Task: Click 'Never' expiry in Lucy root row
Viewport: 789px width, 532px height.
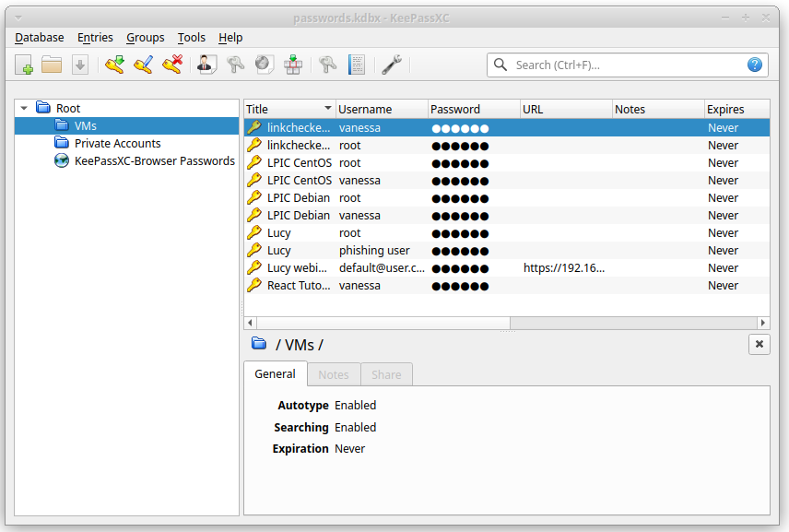Action: click(723, 233)
